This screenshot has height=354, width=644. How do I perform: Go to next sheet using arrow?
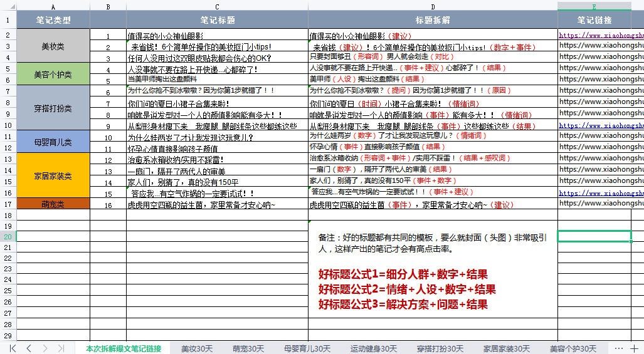coord(45,348)
